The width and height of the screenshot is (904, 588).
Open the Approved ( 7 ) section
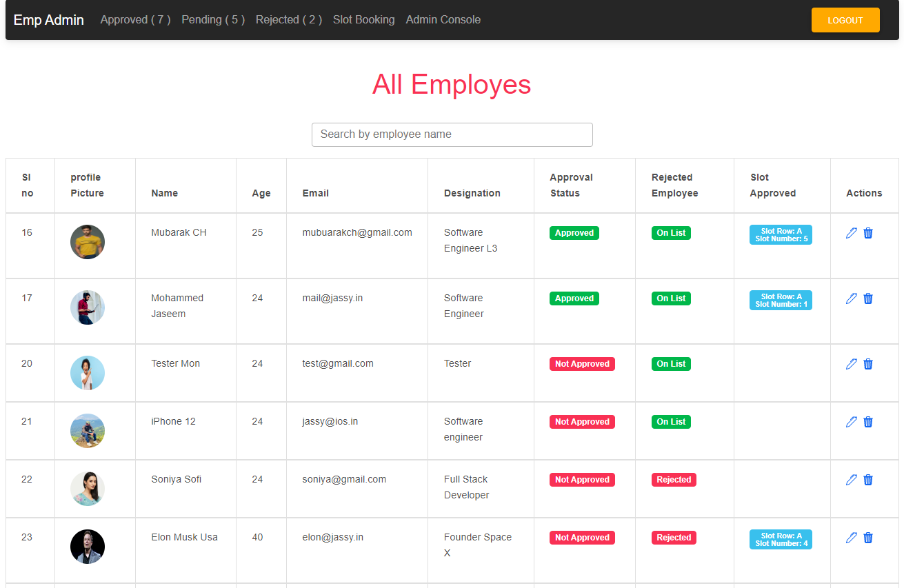(x=135, y=19)
